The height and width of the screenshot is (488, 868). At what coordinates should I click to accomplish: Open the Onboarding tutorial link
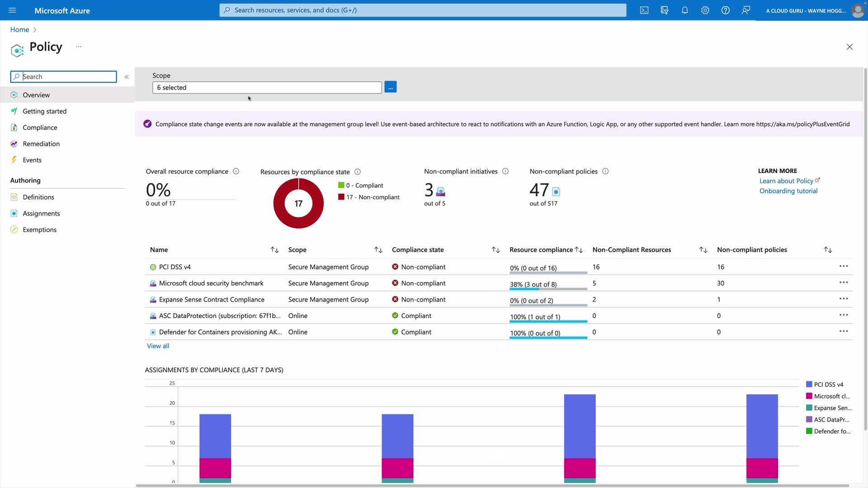coord(788,191)
